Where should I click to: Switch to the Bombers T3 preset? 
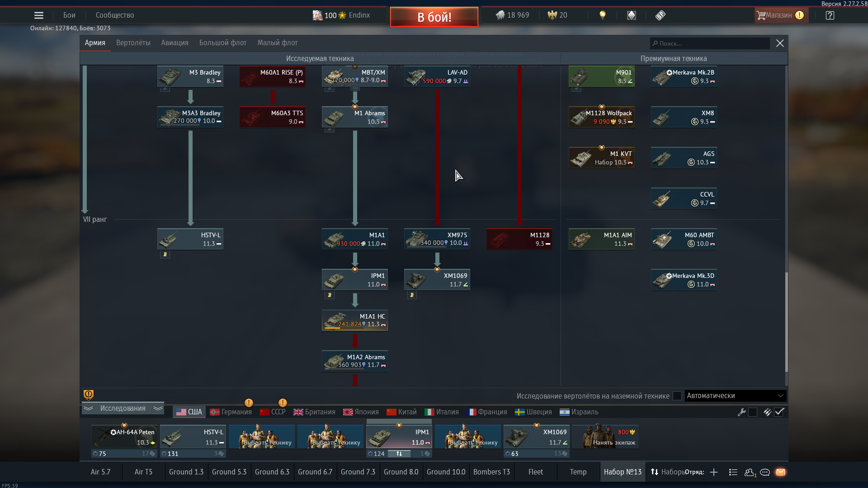(x=491, y=472)
